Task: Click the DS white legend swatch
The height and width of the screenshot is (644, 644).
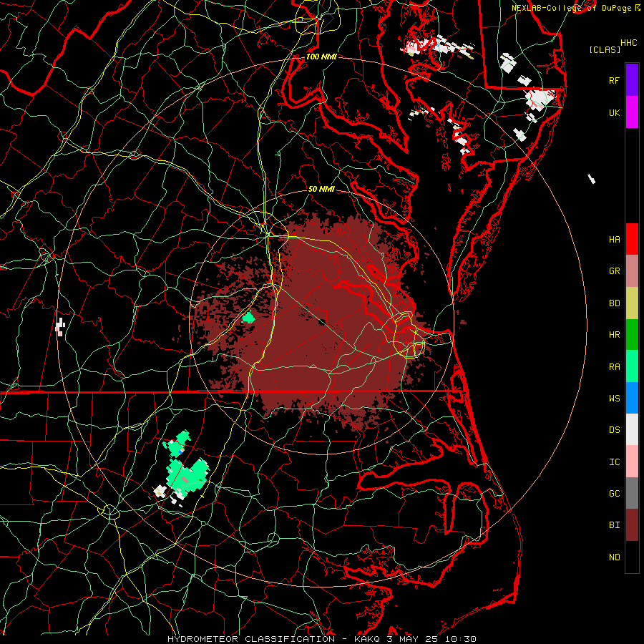Action: 632,429
